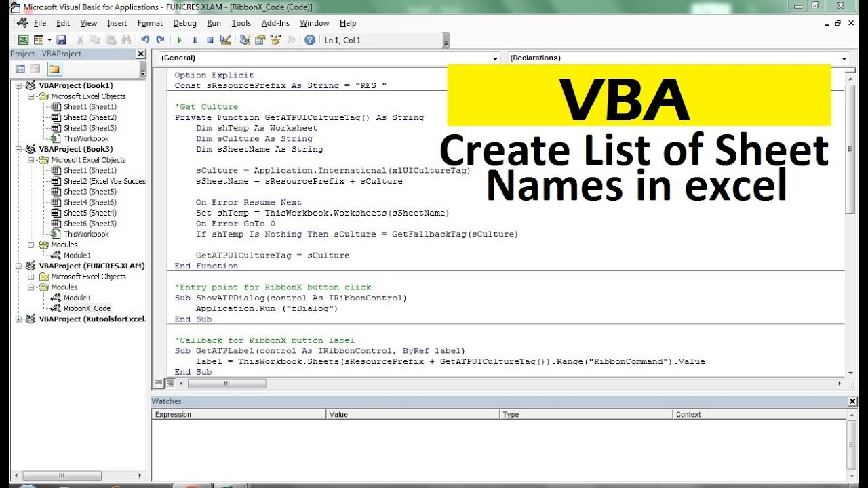Save the project with the floppy disk icon
Screen dimensions: 868x488
point(61,40)
